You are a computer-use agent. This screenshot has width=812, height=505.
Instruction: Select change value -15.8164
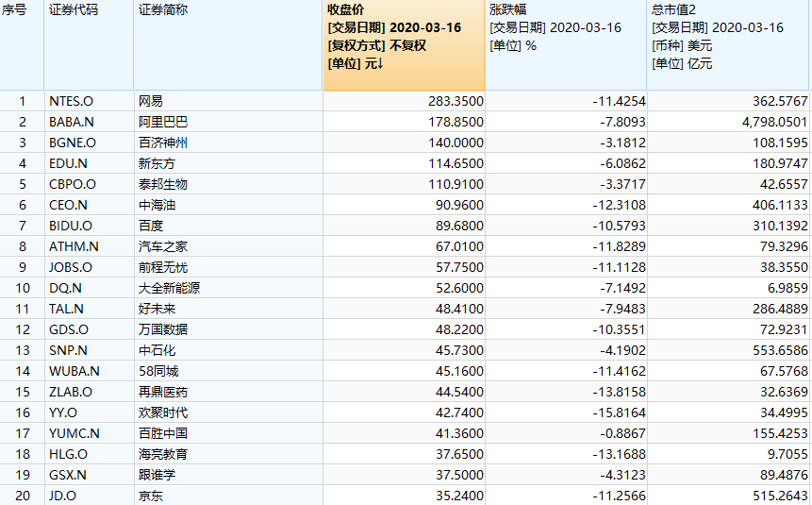(619, 412)
